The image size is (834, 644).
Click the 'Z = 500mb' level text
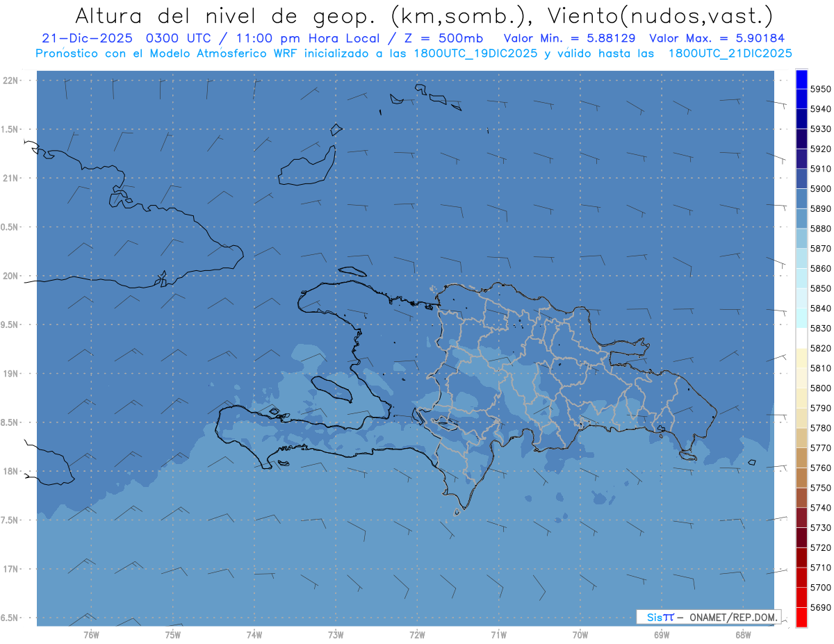[445, 38]
